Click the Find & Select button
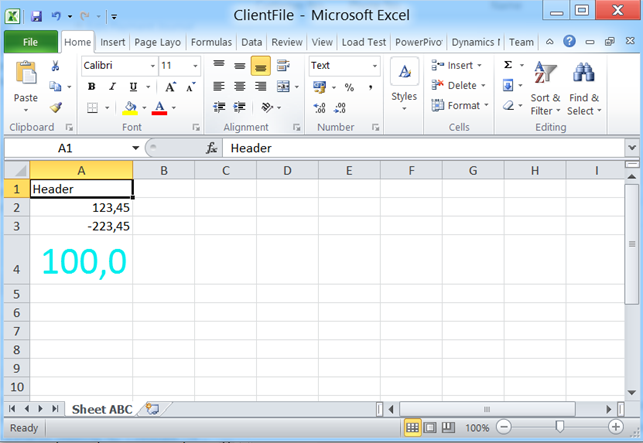 coord(583,88)
